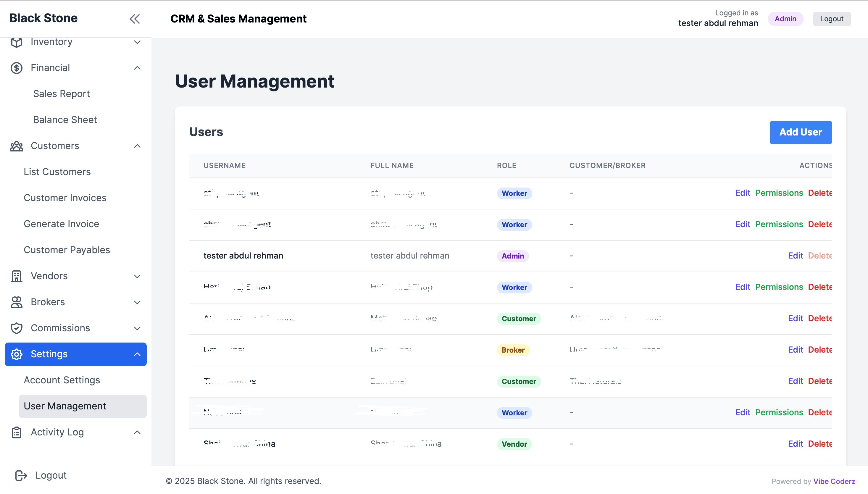Screen dimensions: 868x494
Task: Delete the Broker role user
Action: (x=820, y=349)
